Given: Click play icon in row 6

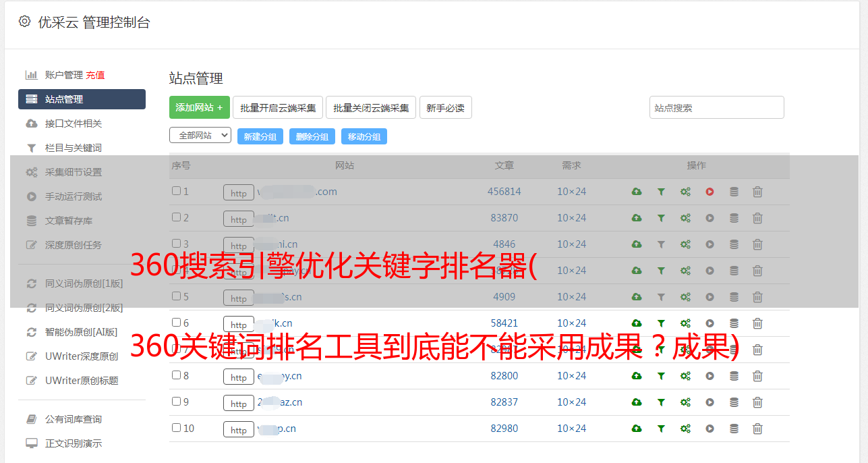Looking at the screenshot, I should click(x=710, y=323).
